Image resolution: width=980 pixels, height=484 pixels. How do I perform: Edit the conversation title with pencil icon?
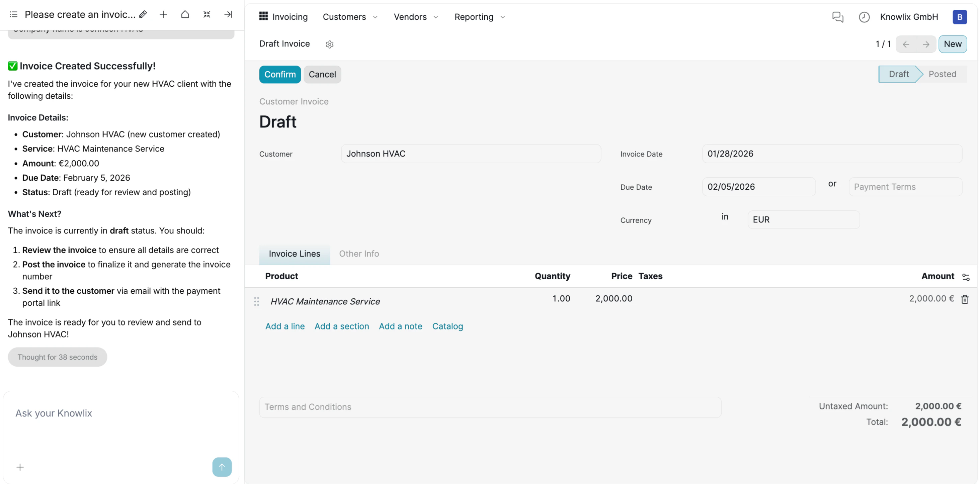coord(143,14)
